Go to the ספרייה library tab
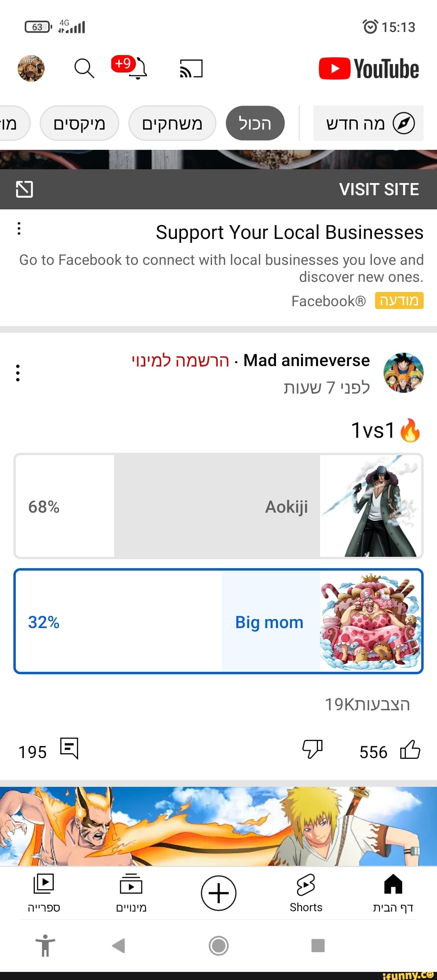437x980 pixels. [44, 893]
